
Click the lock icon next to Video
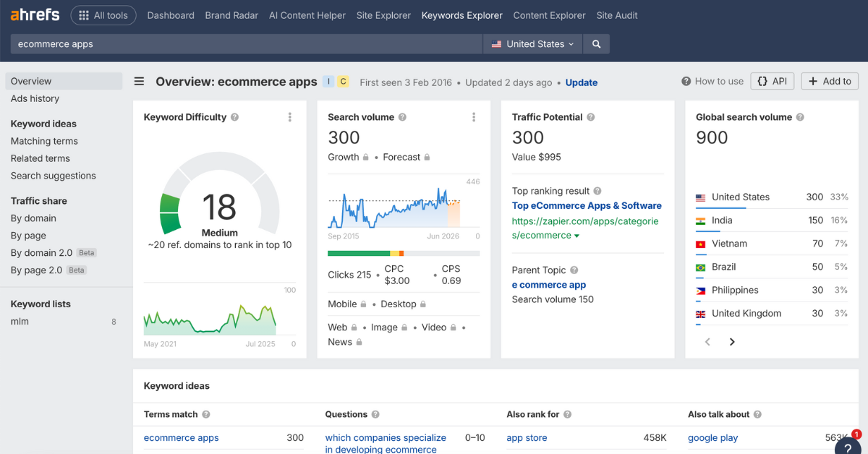coord(454,327)
